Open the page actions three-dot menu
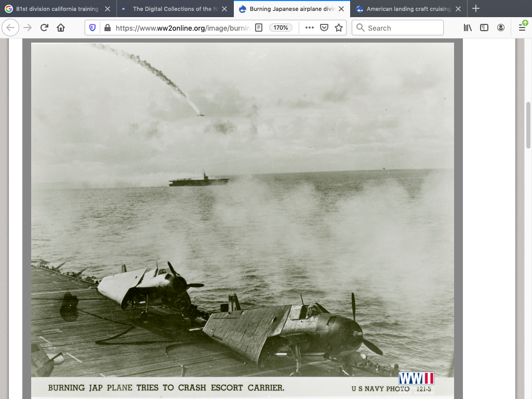Screen dimensions: 532x399 click(310, 28)
